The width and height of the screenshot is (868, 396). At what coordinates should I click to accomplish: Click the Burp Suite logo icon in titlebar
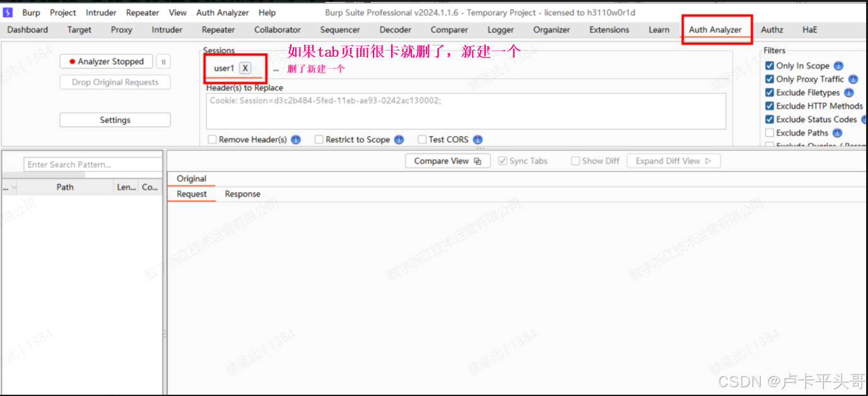pos(7,12)
